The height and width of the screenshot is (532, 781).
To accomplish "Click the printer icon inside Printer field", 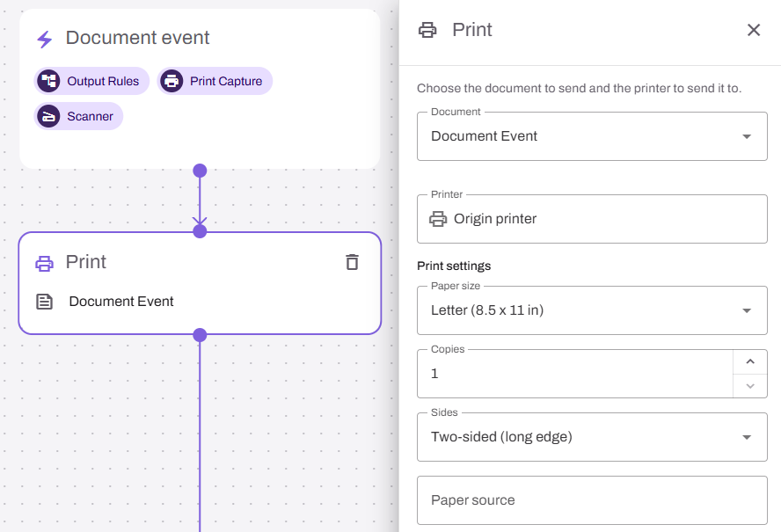I will (x=438, y=219).
